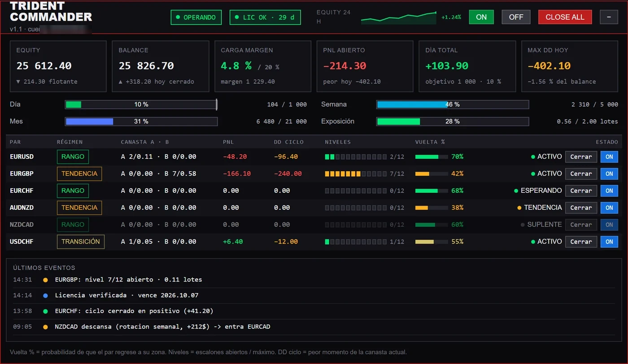The width and height of the screenshot is (628, 364).
Task: Click the EURGBP levels bar indicator
Action: (356, 174)
